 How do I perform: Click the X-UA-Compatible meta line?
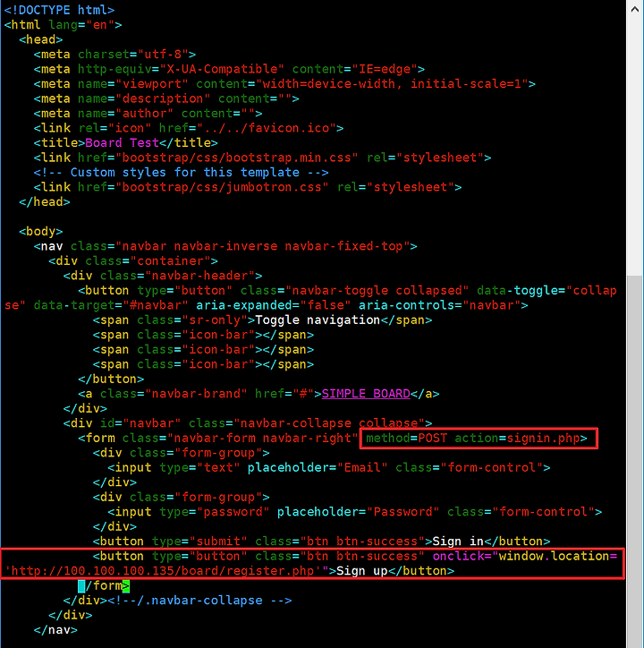click(x=229, y=69)
